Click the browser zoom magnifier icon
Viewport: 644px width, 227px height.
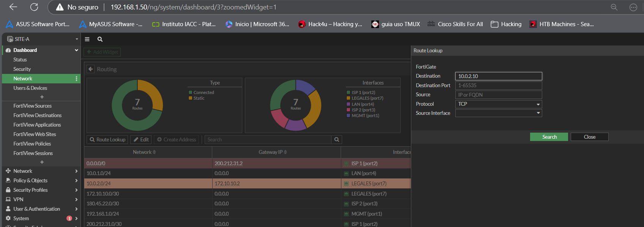click(x=614, y=7)
